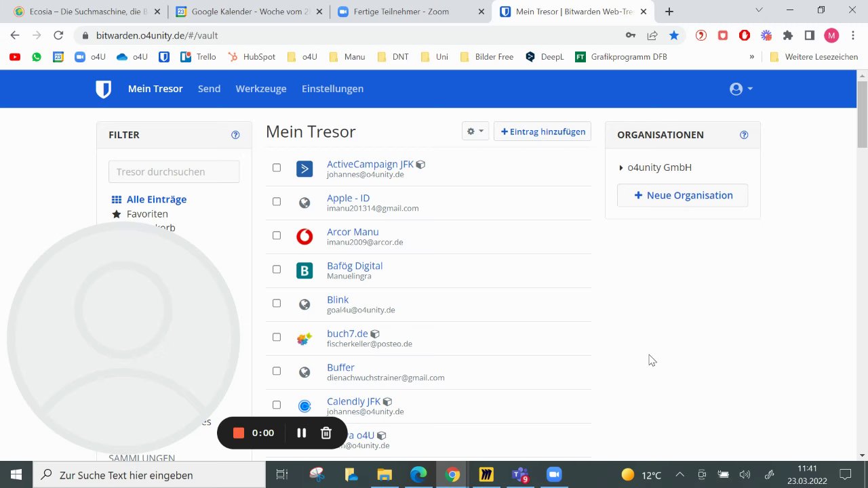The width and height of the screenshot is (868, 488).
Task: Click Neue Organisation button
Action: 683,195
